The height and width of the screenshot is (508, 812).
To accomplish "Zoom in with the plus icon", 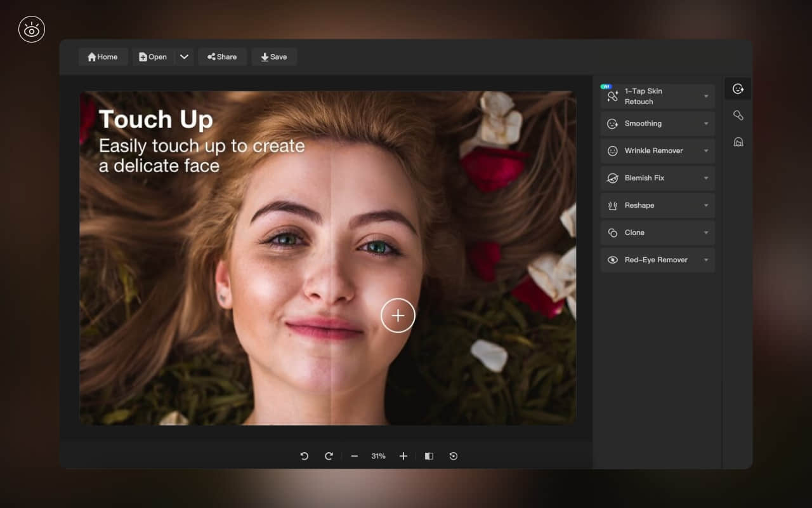I will point(403,456).
